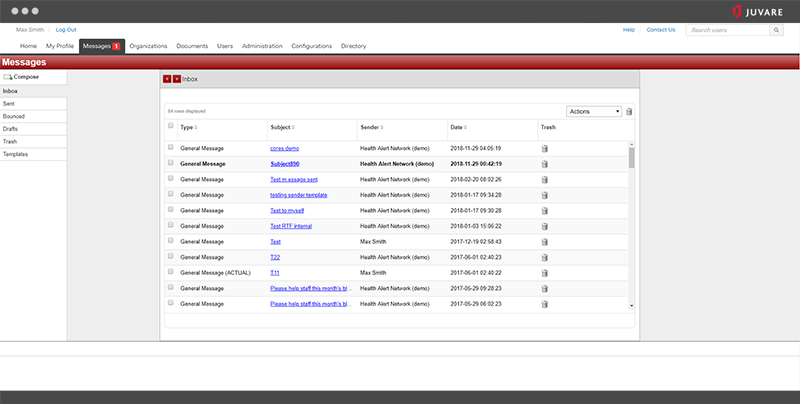Sort by Date column arrow
The image size is (800, 404).
465,128
